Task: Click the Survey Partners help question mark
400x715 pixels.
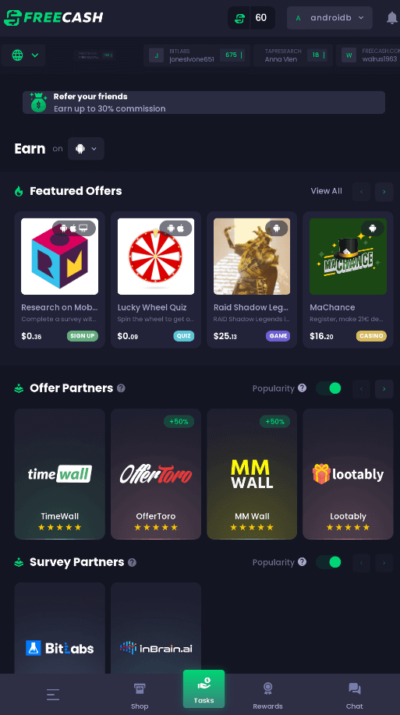Action: point(132,562)
